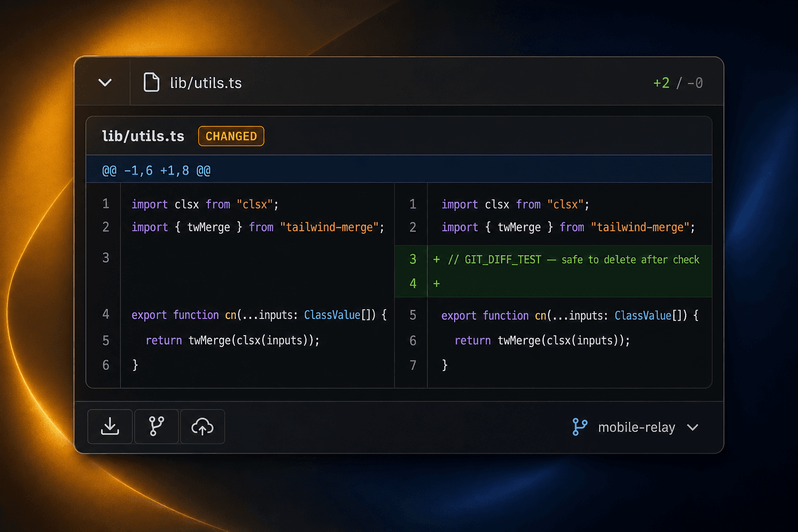Click line number 7 in right pane
Image resolution: width=798 pixels, height=532 pixels.
click(x=413, y=365)
